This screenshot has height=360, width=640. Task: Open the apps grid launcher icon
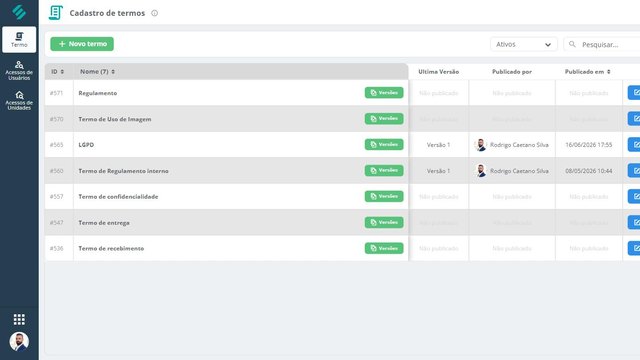click(x=19, y=319)
